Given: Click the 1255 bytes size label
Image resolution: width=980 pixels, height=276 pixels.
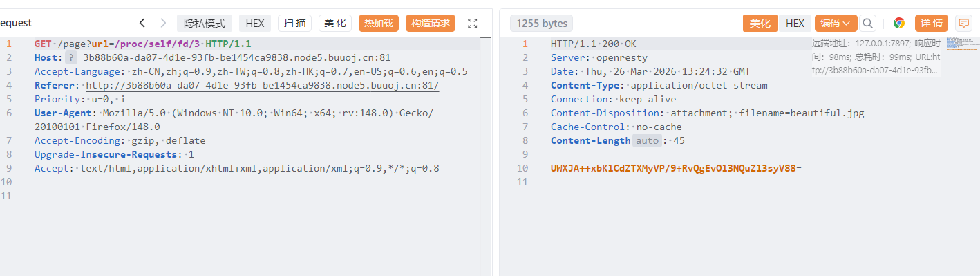Looking at the screenshot, I should [541, 24].
